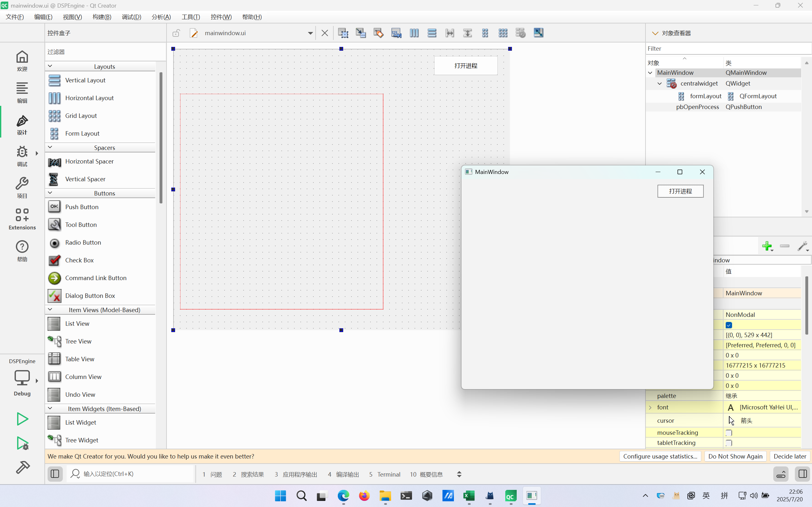Switch to the Design mode in sidebar

point(22,125)
